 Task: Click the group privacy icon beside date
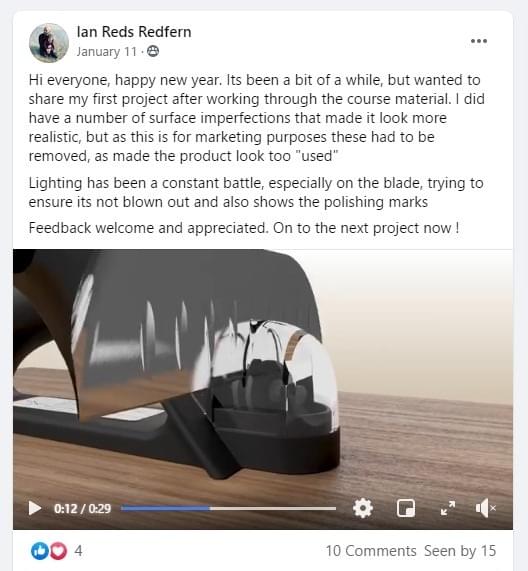tap(153, 51)
